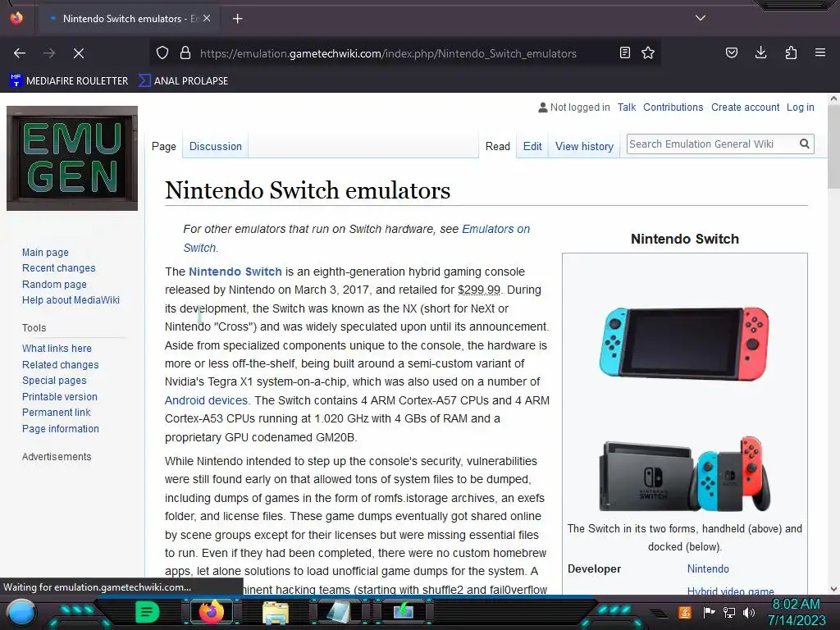This screenshot has width=840, height=630.
Task: Go to the Main page link
Action: tap(45, 253)
